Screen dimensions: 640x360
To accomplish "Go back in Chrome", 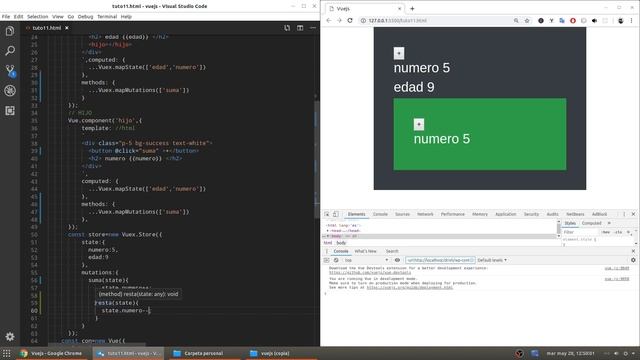I will pyautogui.click(x=329, y=20).
